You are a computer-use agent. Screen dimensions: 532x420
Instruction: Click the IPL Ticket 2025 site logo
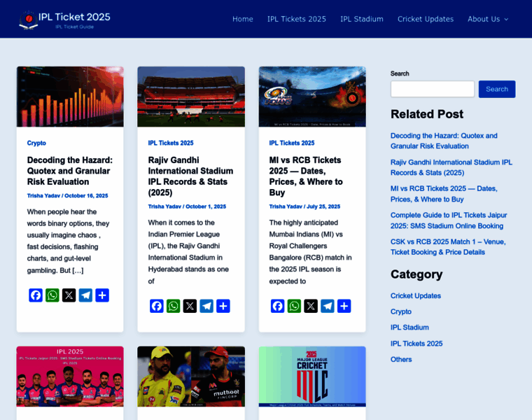tap(64, 20)
